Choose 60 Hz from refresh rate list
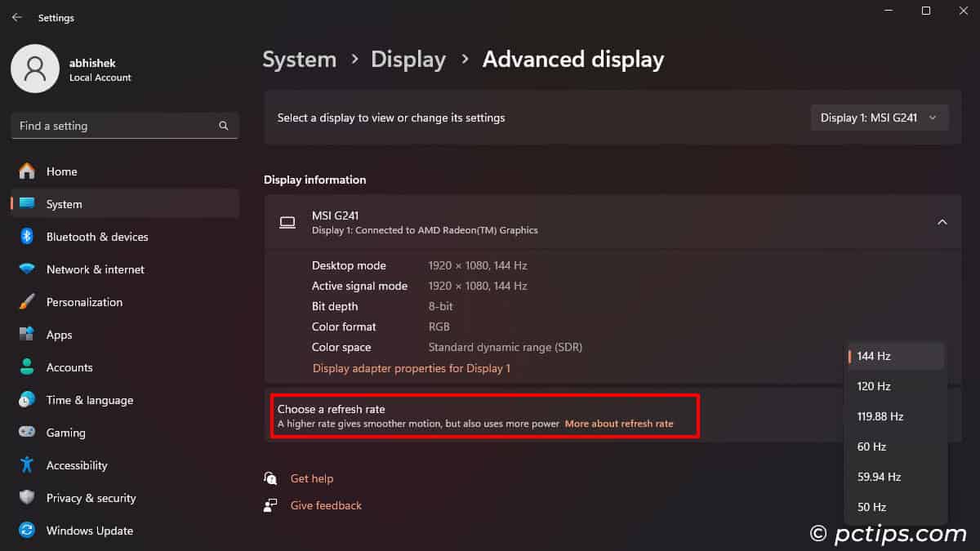Viewport: 980px width, 551px height. point(871,447)
